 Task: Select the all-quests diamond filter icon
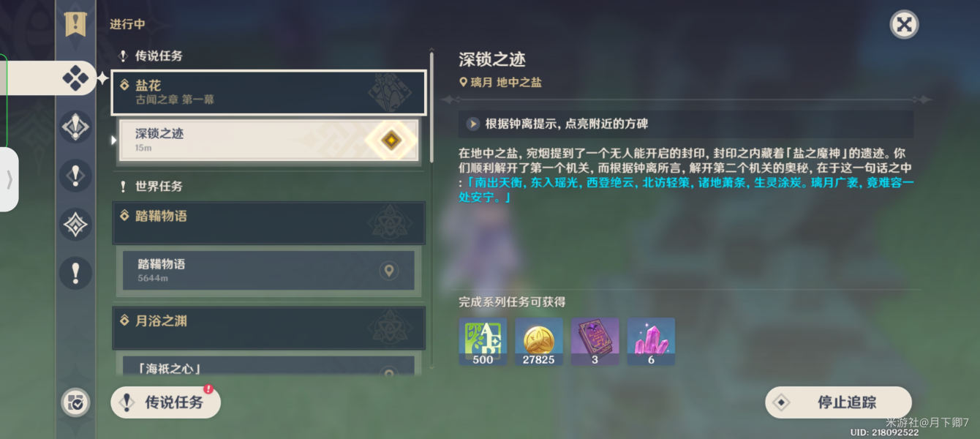(x=75, y=78)
